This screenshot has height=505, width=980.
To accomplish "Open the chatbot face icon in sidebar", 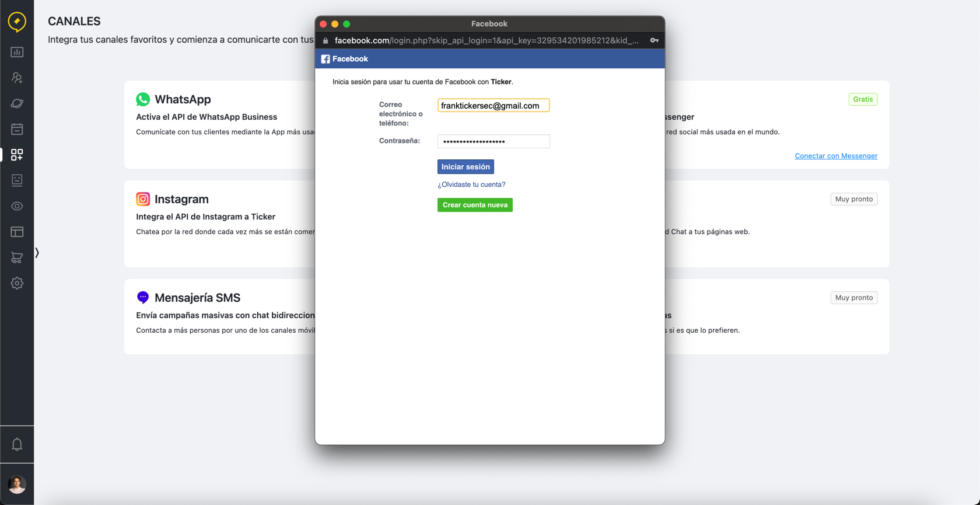I will coord(17,180).
